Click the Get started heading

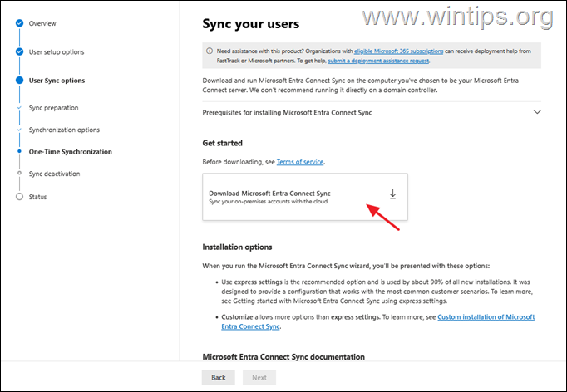[x=222, y=143]
